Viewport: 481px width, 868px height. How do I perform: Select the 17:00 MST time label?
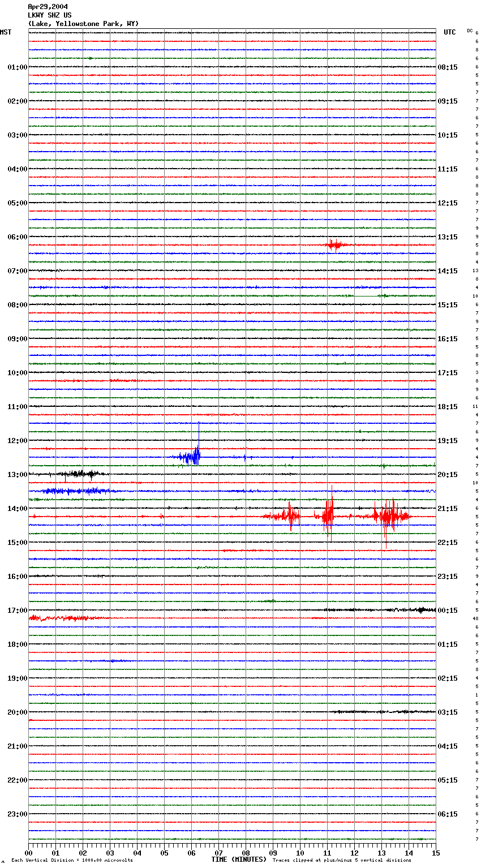[x=17, y=611]
